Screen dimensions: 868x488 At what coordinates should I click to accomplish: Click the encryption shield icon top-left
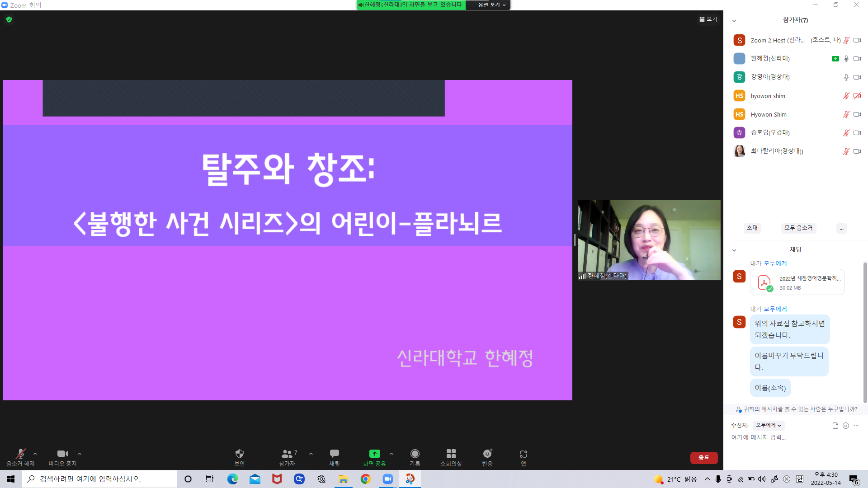[9, 19]
